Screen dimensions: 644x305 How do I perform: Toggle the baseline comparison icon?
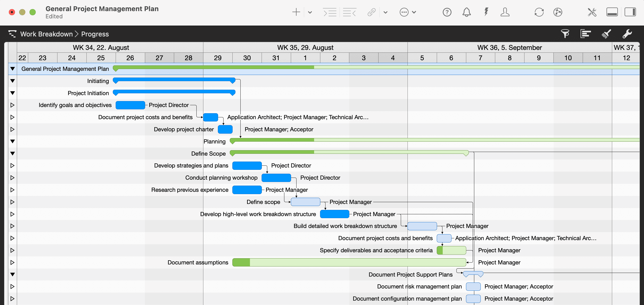(586, 34)
